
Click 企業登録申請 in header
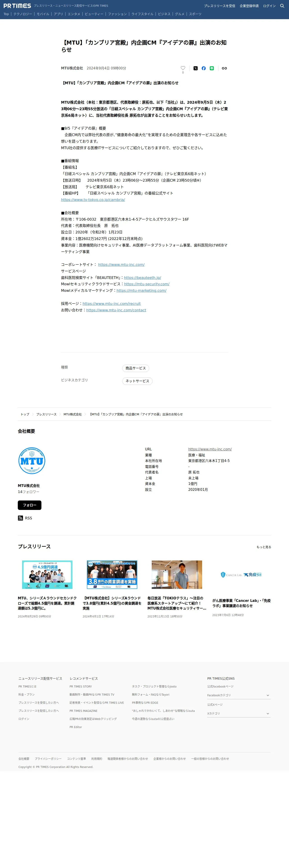tap(249, 6)
